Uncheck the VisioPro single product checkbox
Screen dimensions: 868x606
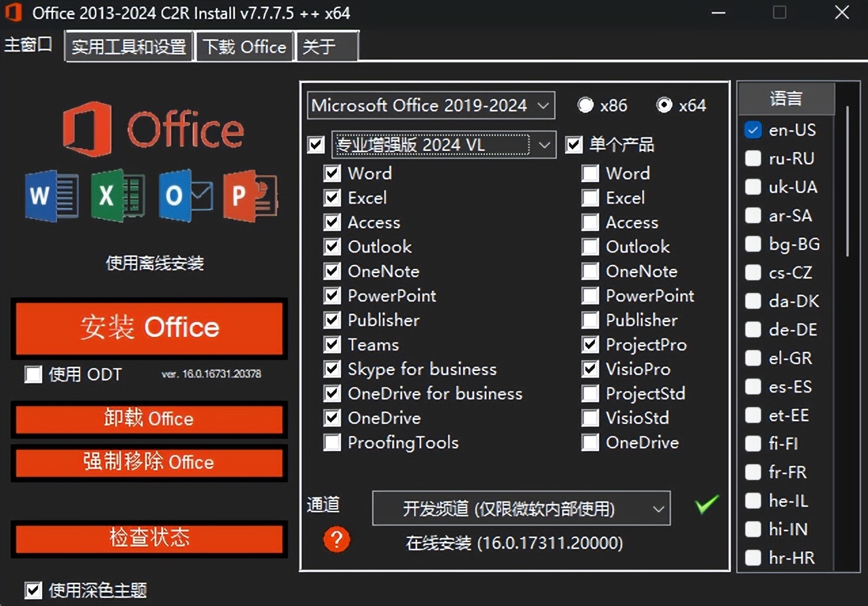(590, 369)
